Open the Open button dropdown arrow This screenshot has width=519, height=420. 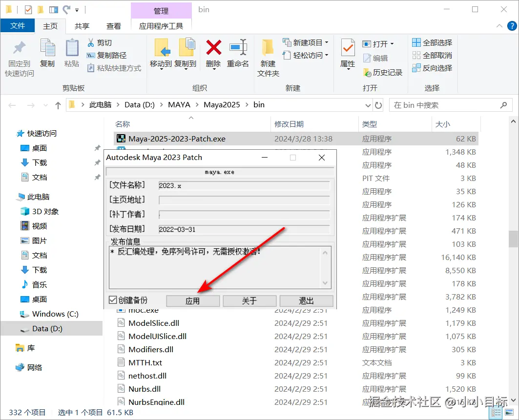(392, 43)
